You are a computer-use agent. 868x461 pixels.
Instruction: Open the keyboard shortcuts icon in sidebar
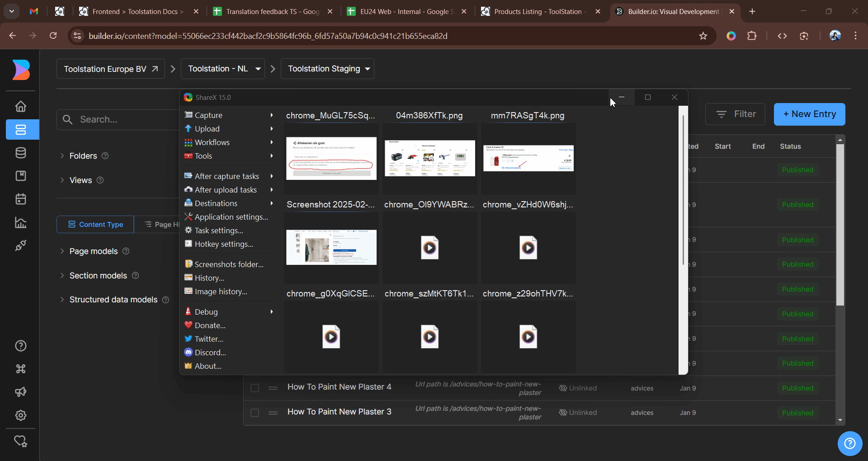pos(21,369)
